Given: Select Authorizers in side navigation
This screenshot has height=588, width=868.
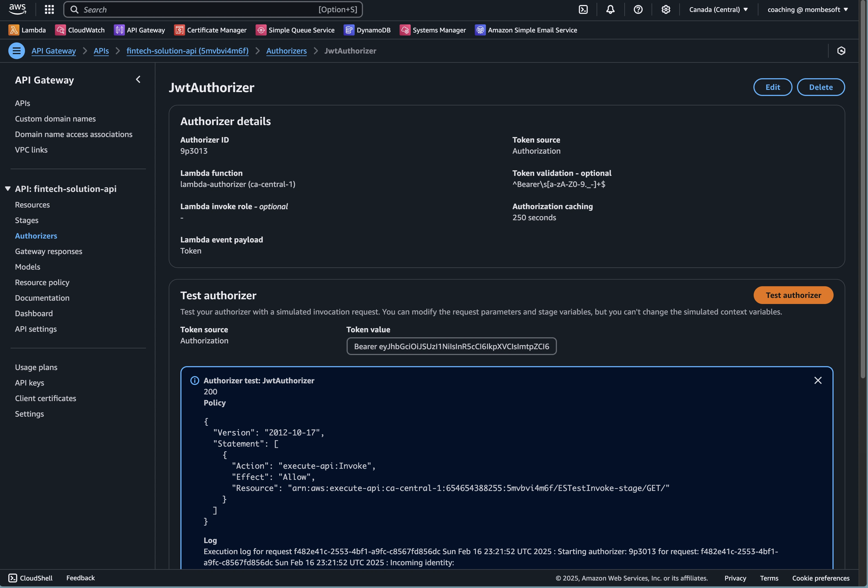Looking at the screenshot, I should [36, 235].
